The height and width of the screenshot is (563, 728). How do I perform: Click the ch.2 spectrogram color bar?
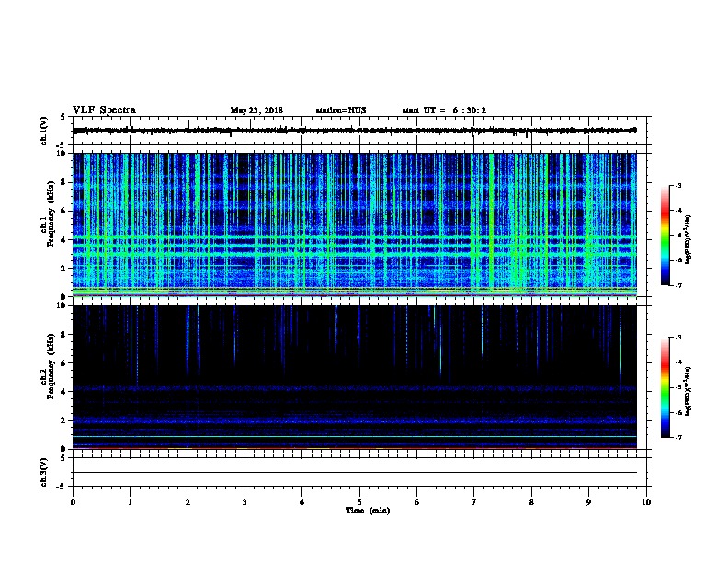tap(665, 387)
